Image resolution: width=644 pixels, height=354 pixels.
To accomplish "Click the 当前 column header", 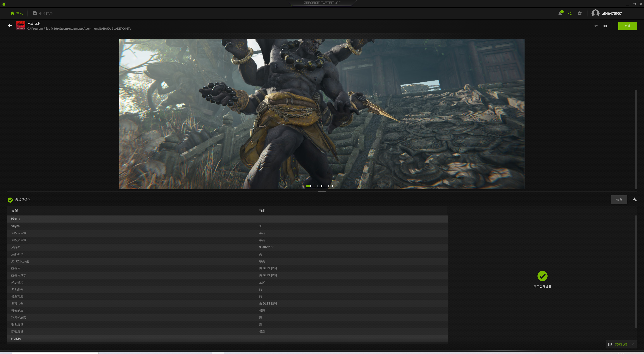I will (x=262, y=211).
